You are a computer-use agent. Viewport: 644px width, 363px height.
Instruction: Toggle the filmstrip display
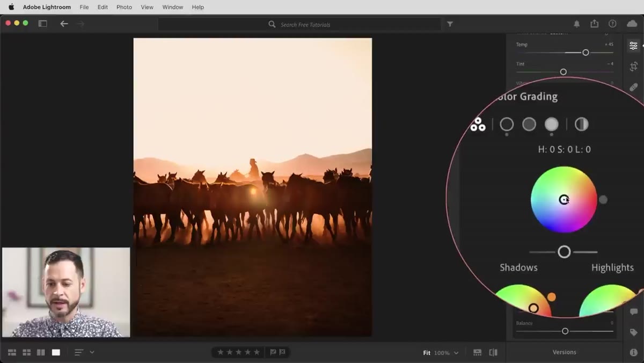(477, 353)
